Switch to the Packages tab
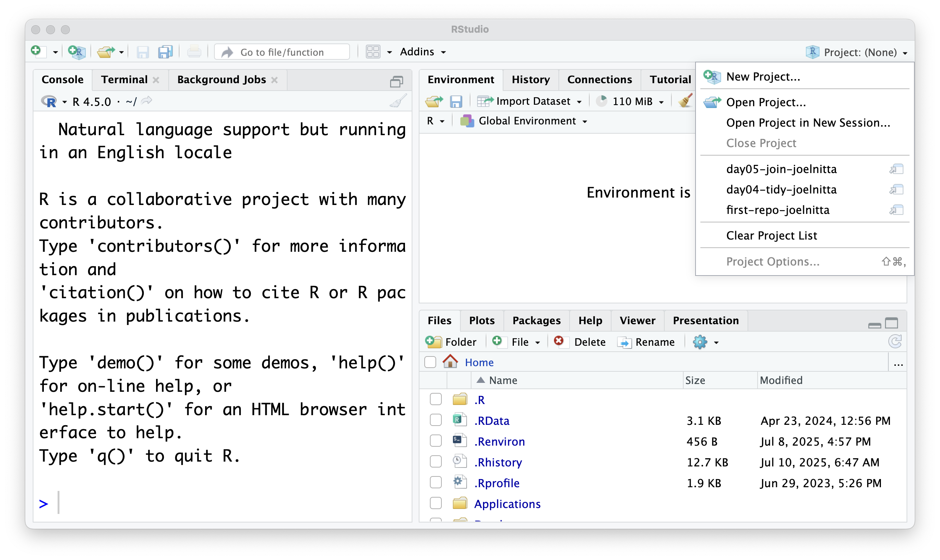 click(536, 320)
